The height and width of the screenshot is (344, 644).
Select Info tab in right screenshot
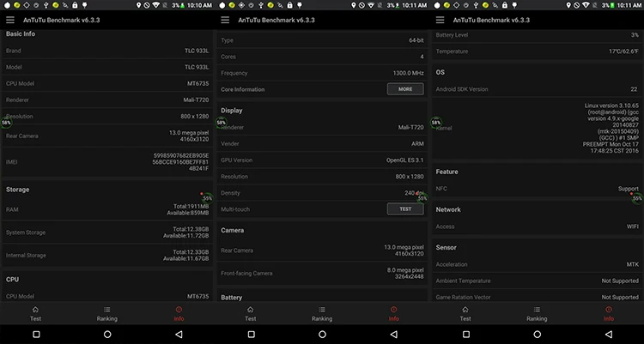coord(608,314)
